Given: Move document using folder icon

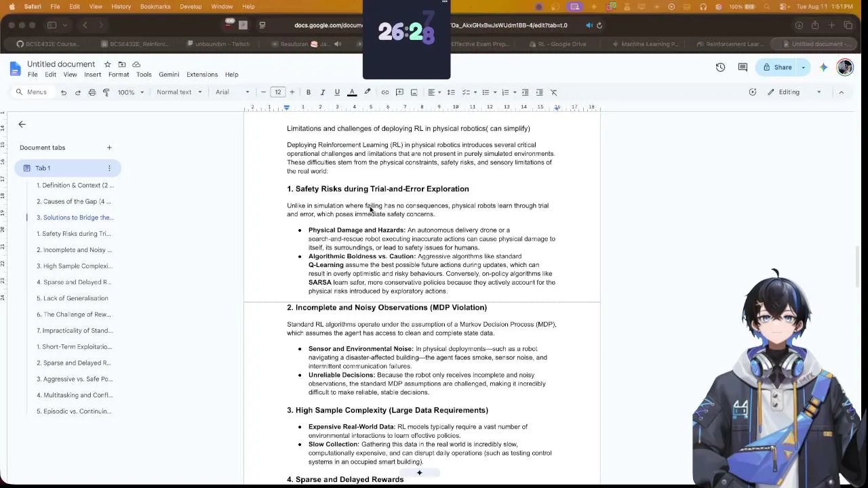Looking at the screenshot, I should coord(122,64).
